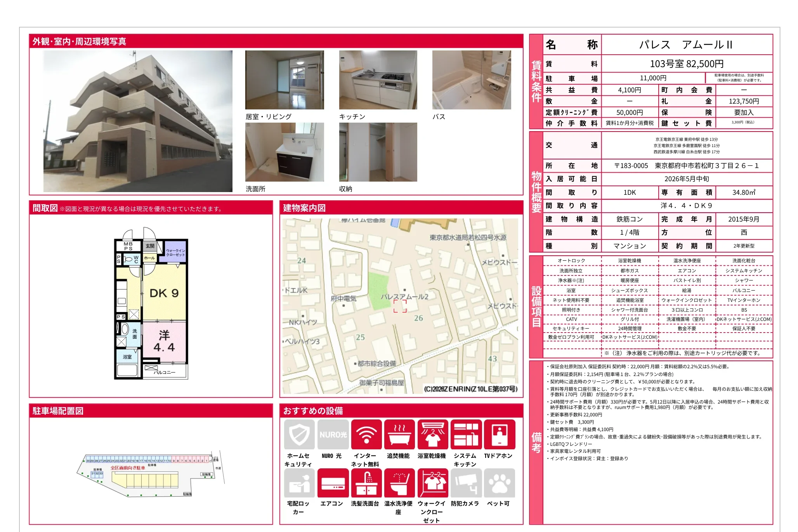
Task: Click the 洗面所 washroom photo
Action: [x=285, y=152]
